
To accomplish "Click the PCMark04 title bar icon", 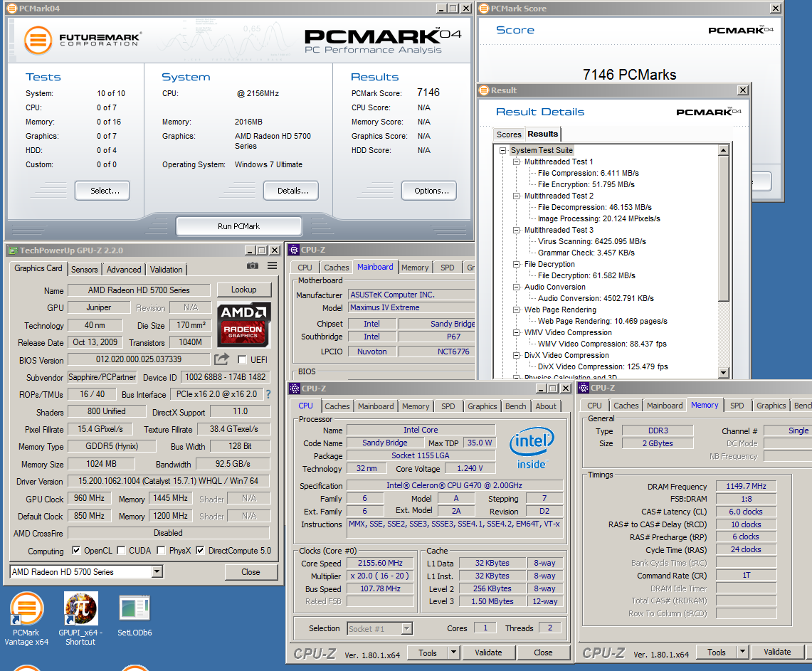I will (12, 9).
